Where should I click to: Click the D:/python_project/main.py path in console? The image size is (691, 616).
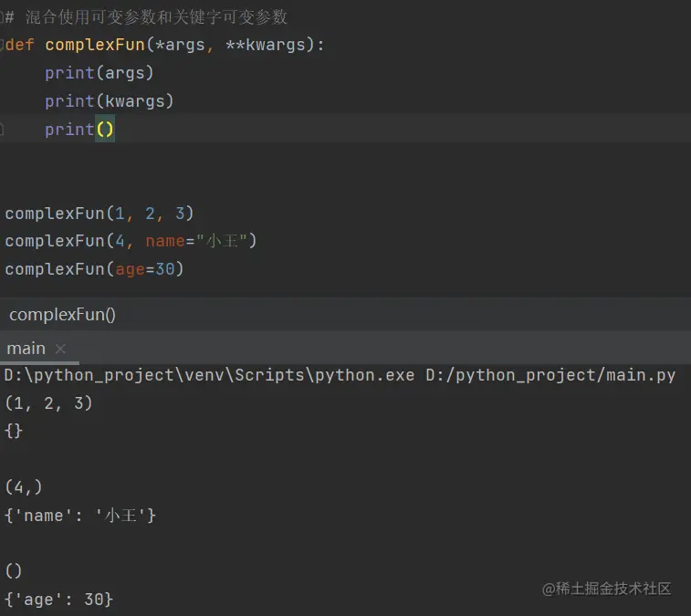[x=550, y=375]
